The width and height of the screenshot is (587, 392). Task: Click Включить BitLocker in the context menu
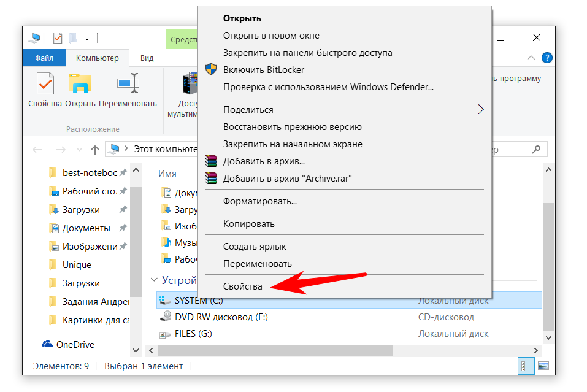click(264, 70)
